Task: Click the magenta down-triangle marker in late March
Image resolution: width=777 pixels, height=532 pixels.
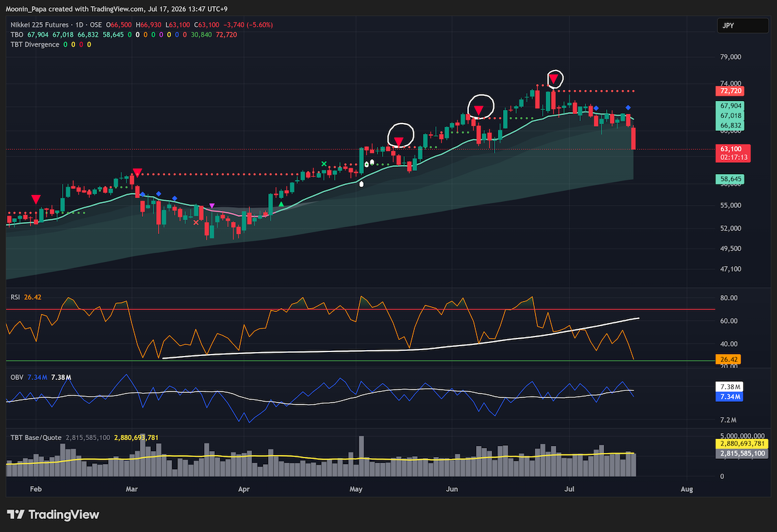Action: point(212,206)
